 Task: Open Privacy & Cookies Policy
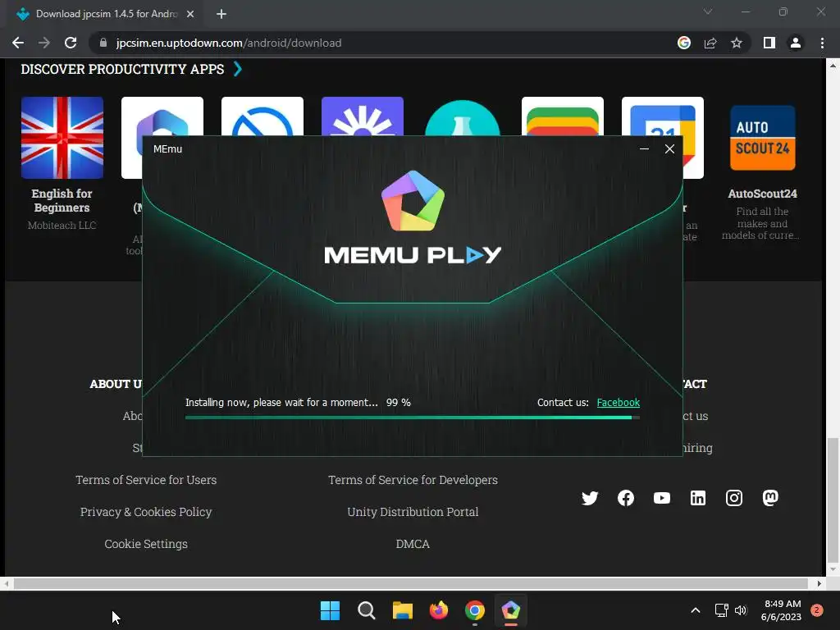tap(146, 512)
